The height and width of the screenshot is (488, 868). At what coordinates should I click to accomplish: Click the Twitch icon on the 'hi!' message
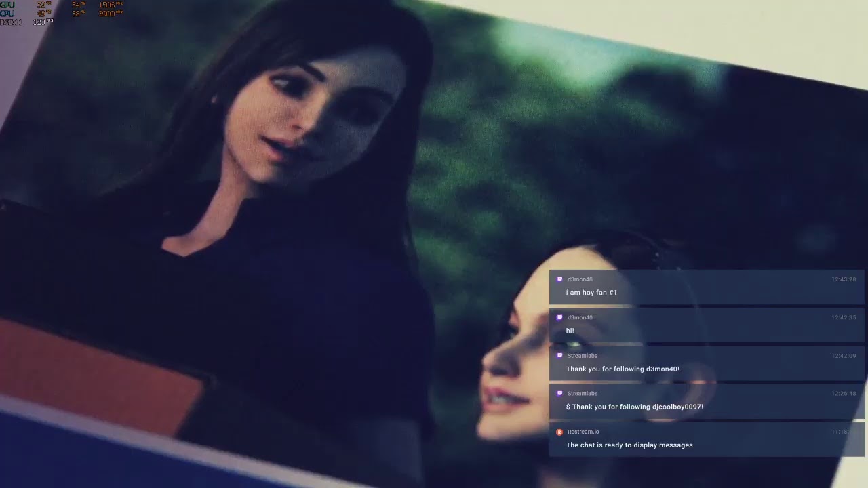(x=559, y=317)
